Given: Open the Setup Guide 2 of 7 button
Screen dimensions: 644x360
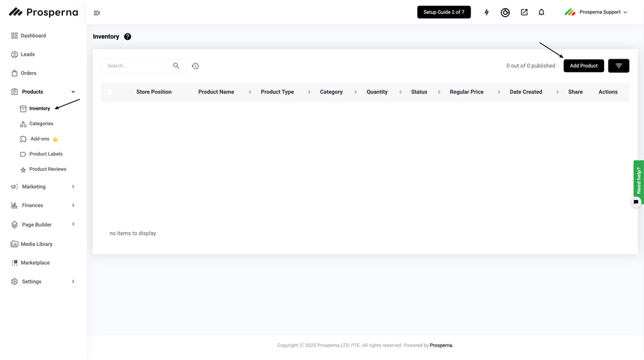Looking at the screenshot, I should click(444, 13).
